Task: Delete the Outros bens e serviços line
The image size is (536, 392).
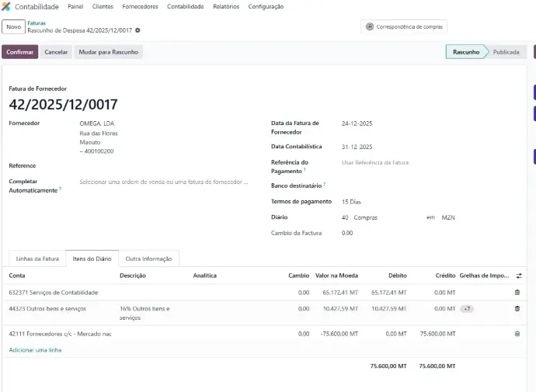Action: pos(517,309)
